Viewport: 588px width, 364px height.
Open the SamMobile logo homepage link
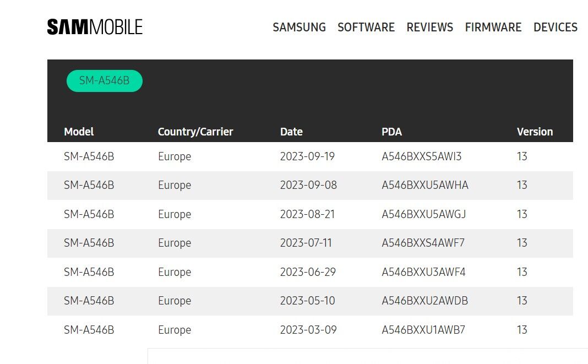[x=95, y=27]
